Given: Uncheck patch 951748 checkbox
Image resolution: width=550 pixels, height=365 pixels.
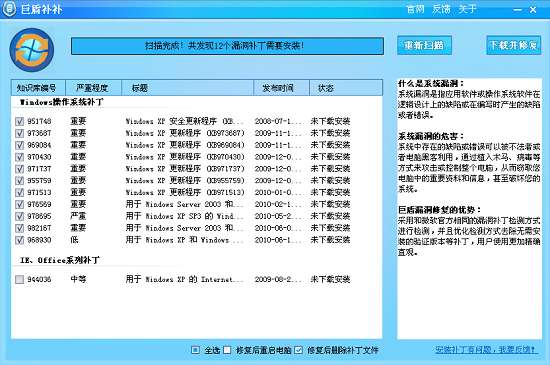Looking at the screenshot, I should (19, 121).
